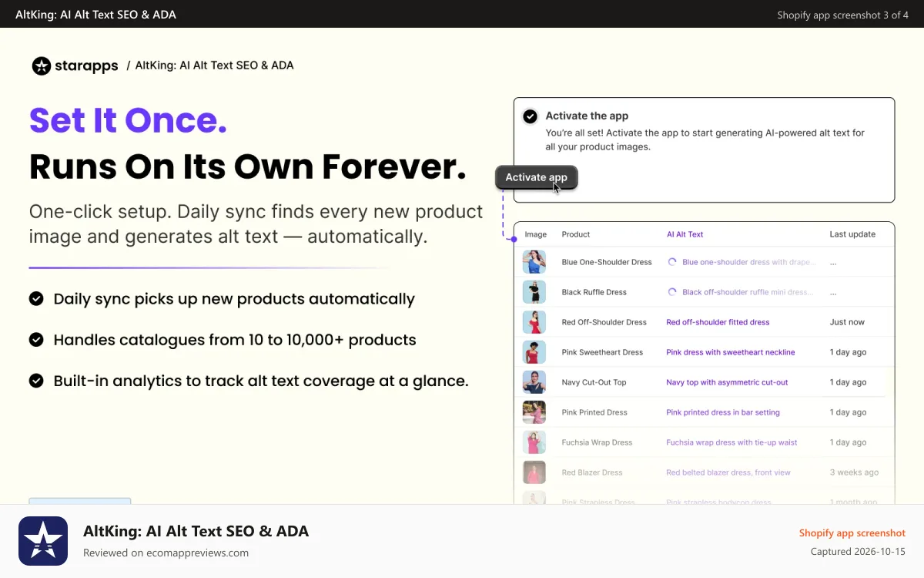Open the Pink Sweetheart Dress thumbnail

click(x=534, y=352)
